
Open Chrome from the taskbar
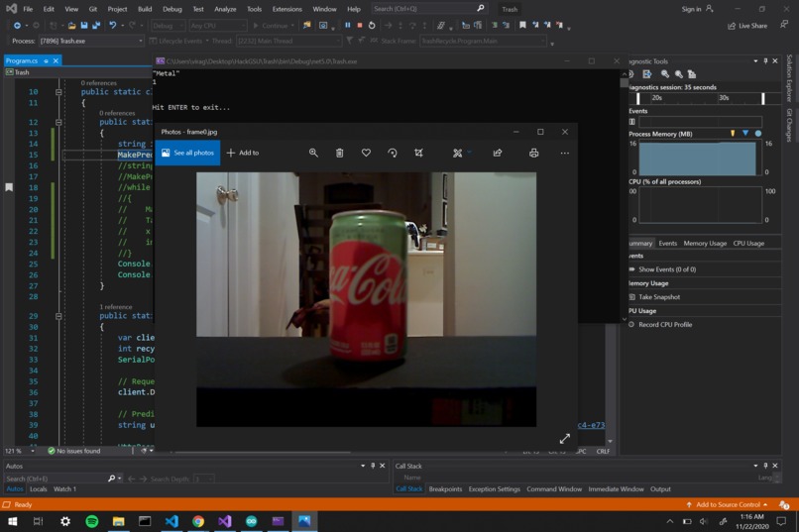point(198,521)
